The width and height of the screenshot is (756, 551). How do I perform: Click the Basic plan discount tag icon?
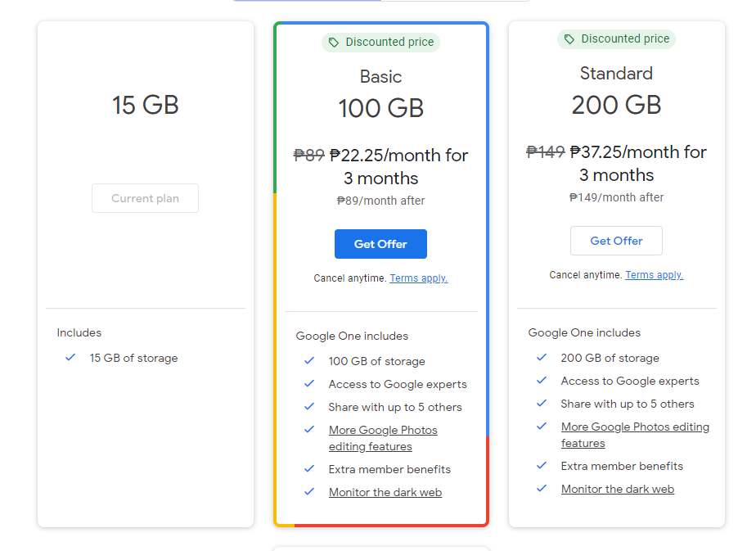(x=334, y=43)
